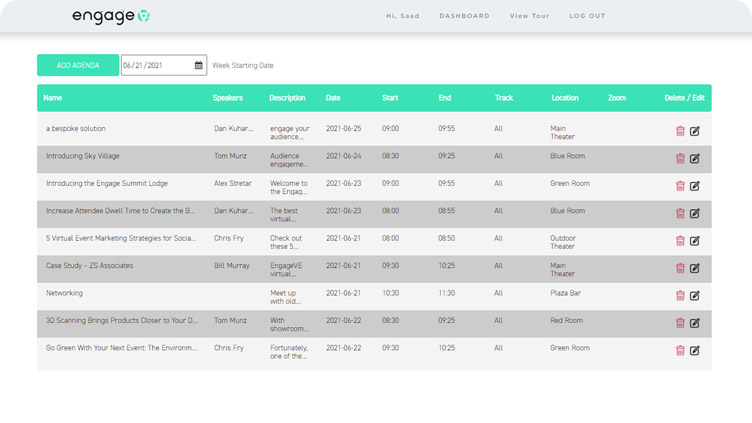Click the 'Hi, Saad' greeting

[403, 16]
